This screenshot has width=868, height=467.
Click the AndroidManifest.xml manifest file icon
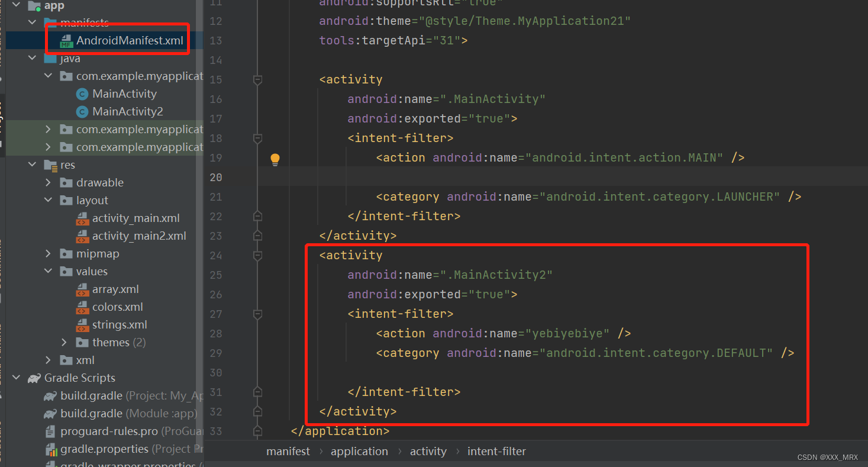coord(66,41)
